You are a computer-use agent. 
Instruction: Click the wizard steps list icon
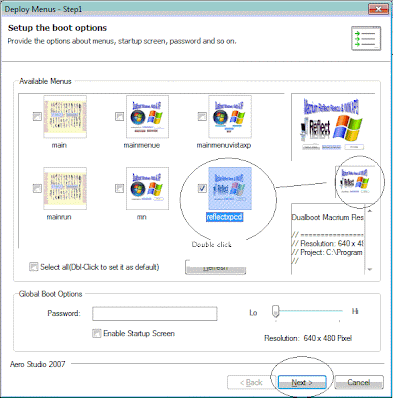click(x=366, y=39)
